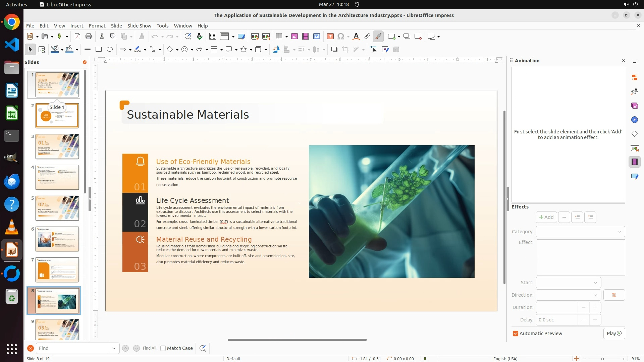Select the Rectangle drawing tool

click(x=99, y=50)
